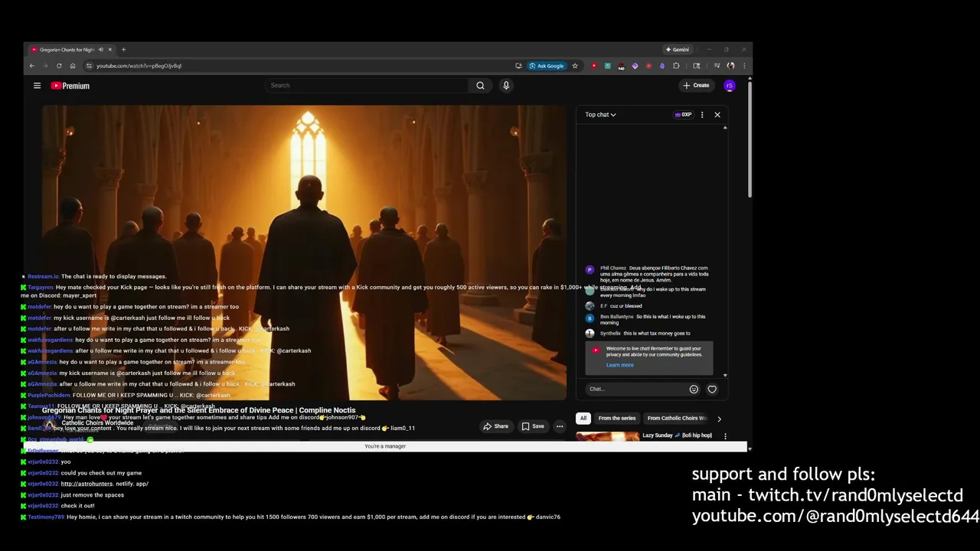Open the three-dot more actions under the video
Screen dimensions: 980x551
coord(560,426)
